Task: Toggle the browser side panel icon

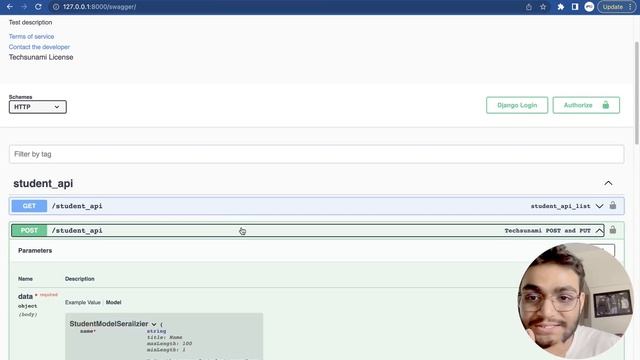Action: coord(575,7)
